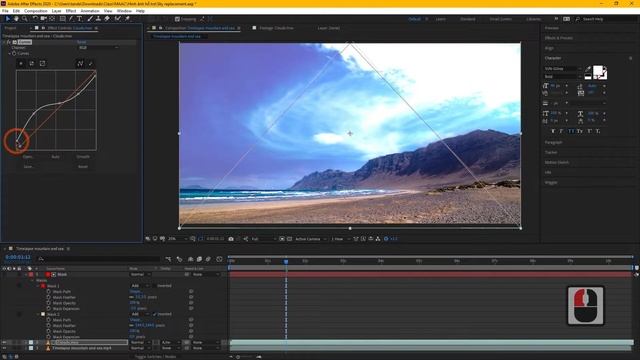Select the Roto Brush tool
This screenshot has height=360, width=640.
point(118,19)
